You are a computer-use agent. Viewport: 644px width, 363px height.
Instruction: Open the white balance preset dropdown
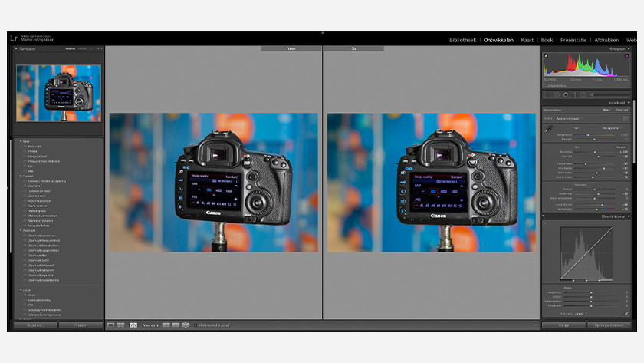click(612, 128)
